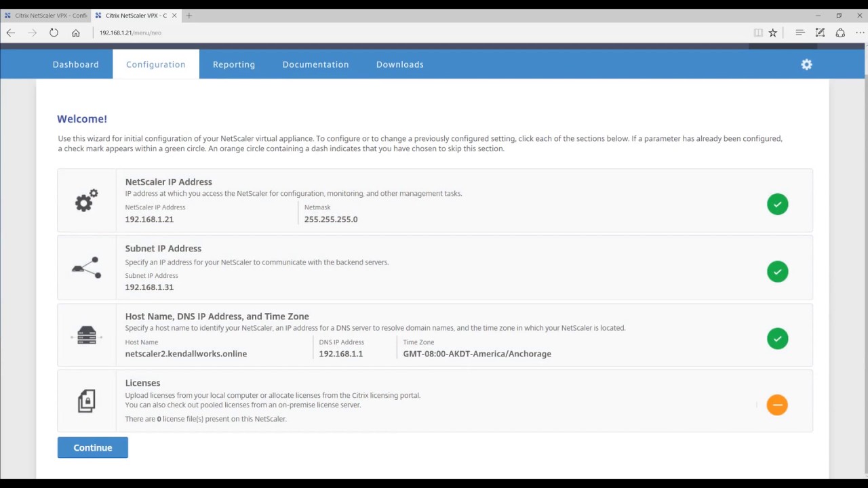Open the Dashboard tab
Screen dimensions: 868x488
click(x=76, y=64)
